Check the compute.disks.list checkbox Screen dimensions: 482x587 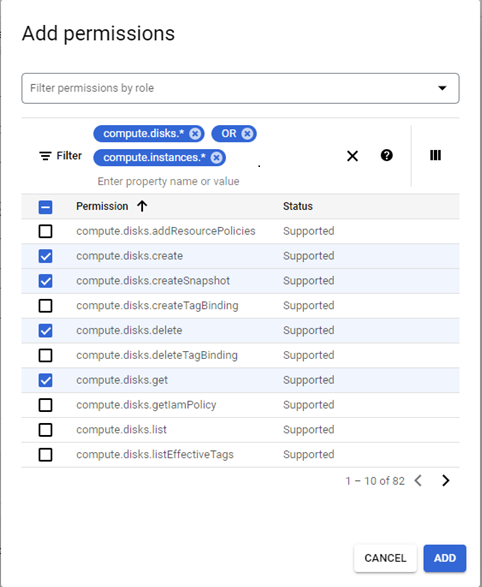[x=46, y=430]
